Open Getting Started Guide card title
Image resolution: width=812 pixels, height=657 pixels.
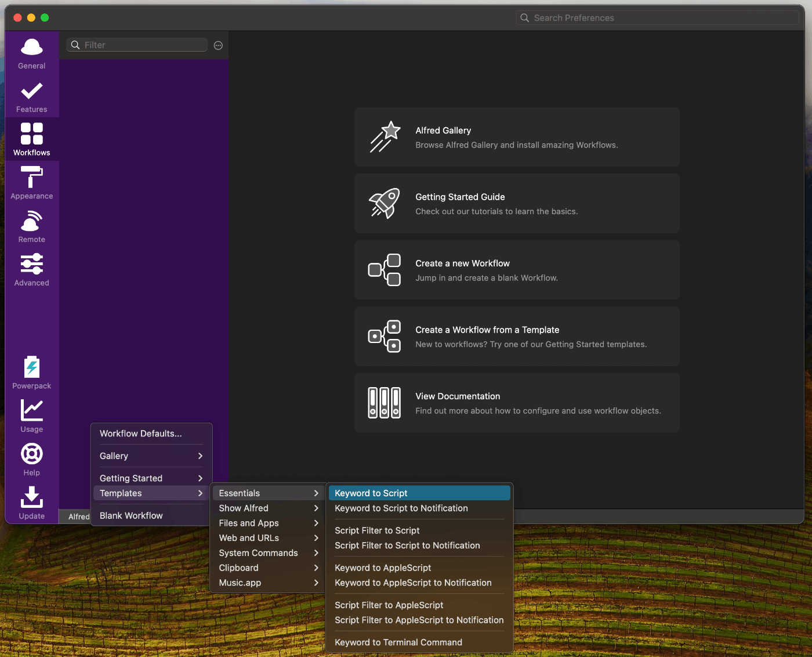(460, 197)
